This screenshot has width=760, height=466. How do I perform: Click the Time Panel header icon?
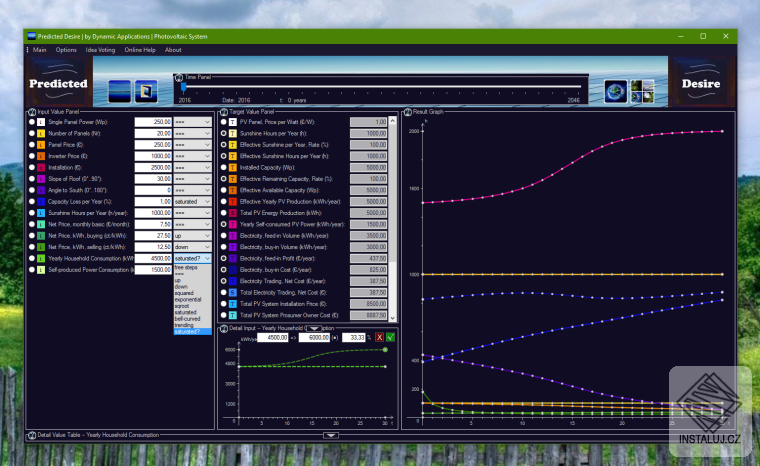point(178,77)
